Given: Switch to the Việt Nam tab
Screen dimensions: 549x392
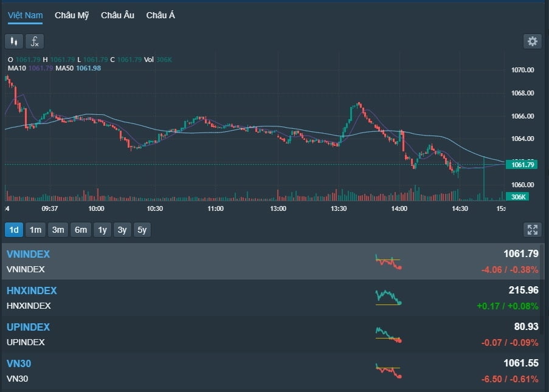Looking at the screenshot, I should coord(25,15).
